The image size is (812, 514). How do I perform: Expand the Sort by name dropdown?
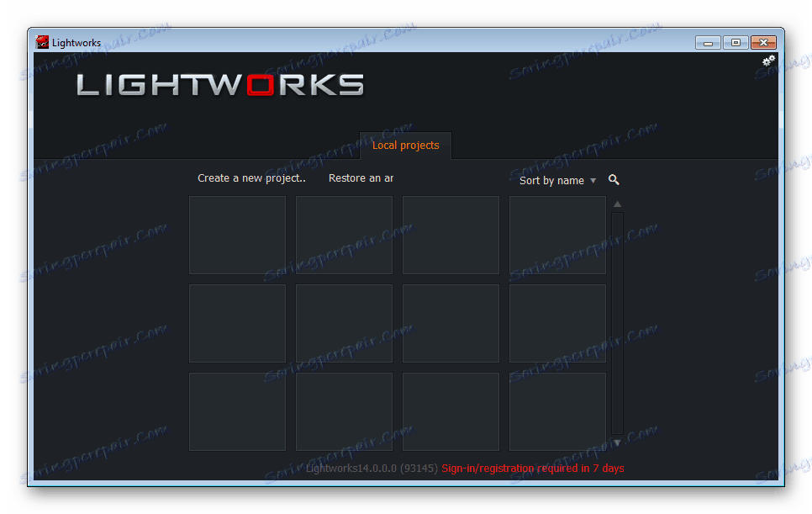(558, 180)
